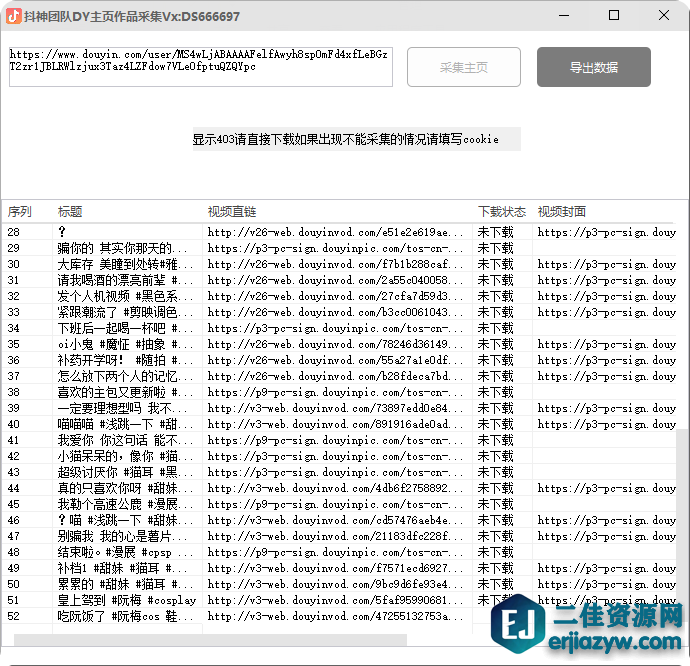The width and height of the screenshot is (690, 666).
Task: Select row titled 怎么放下两个人的记忆
Action: point(339,376)
